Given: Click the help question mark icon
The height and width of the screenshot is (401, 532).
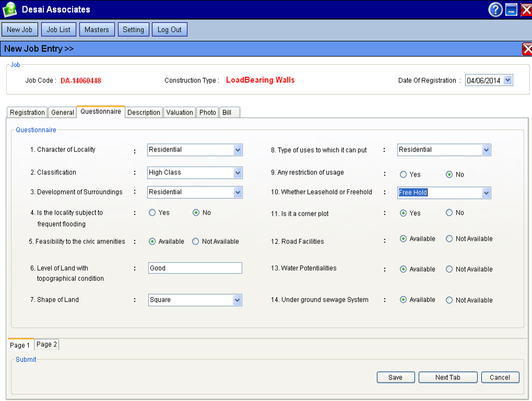Looking at the screenshot, I should pos(495,9).
